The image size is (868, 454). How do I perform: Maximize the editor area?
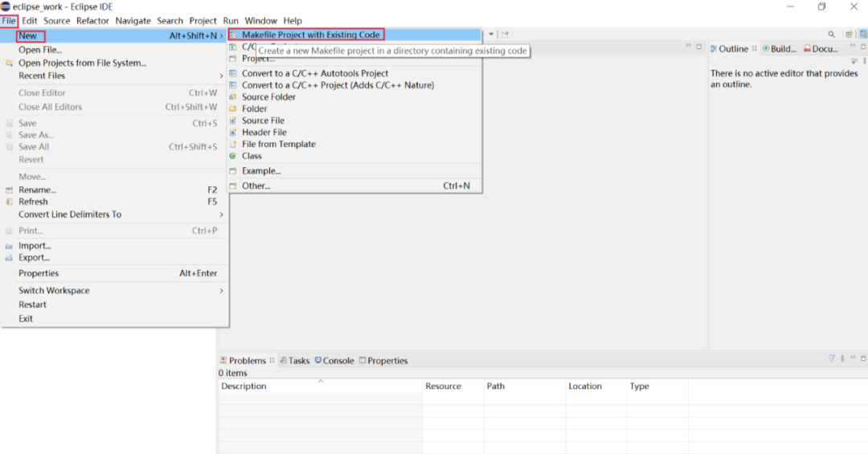699,47
